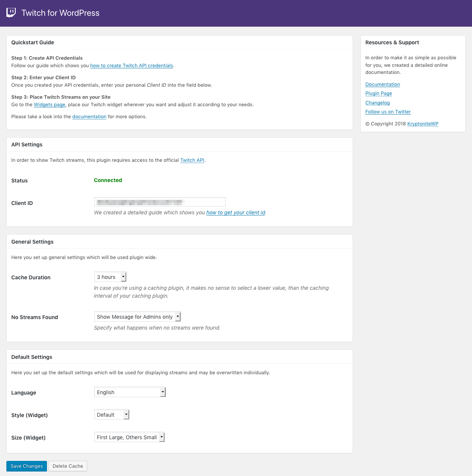Viewport: 472px width, 476px height.
Task: Follow the Twitch API link
Action: coord(192,160)
